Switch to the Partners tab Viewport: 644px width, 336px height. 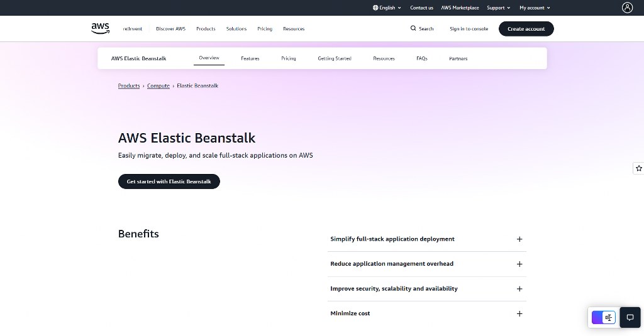(458, 58)
